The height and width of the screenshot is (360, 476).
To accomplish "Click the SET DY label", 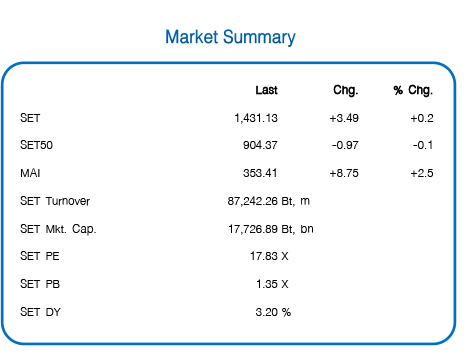I will click(40, 312).
